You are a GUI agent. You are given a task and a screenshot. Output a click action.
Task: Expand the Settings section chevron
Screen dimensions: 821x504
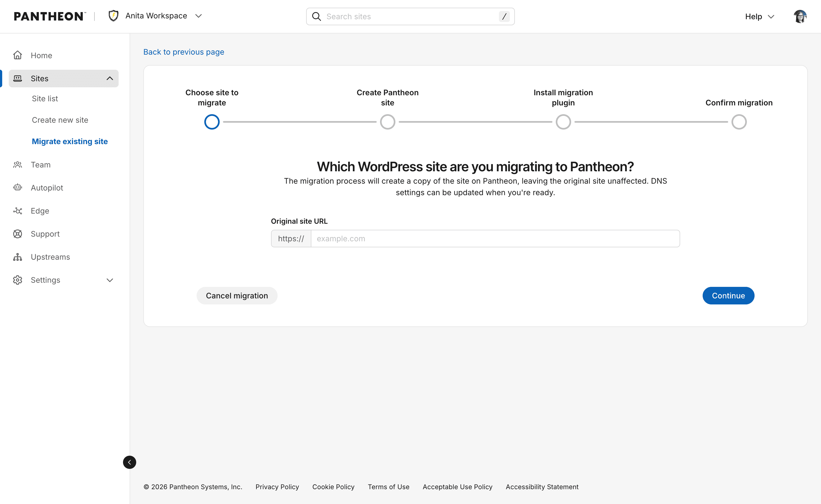pos(110,280)
